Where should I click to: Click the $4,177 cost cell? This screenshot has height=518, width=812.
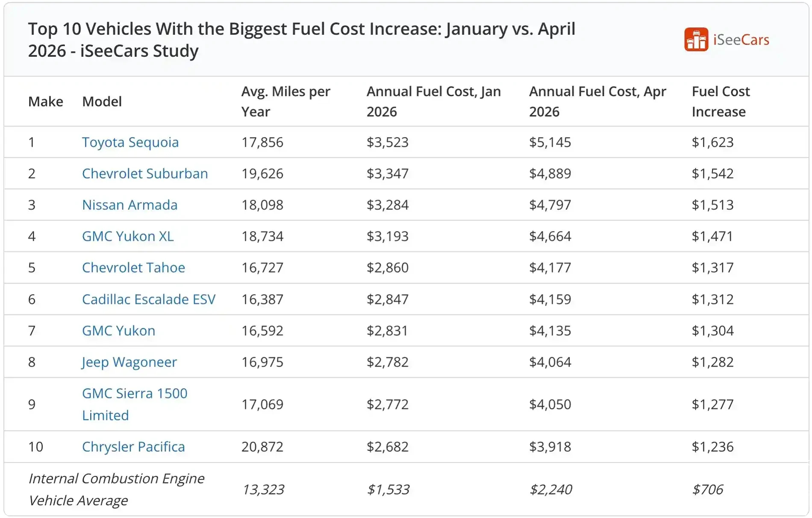coord(550,268)
